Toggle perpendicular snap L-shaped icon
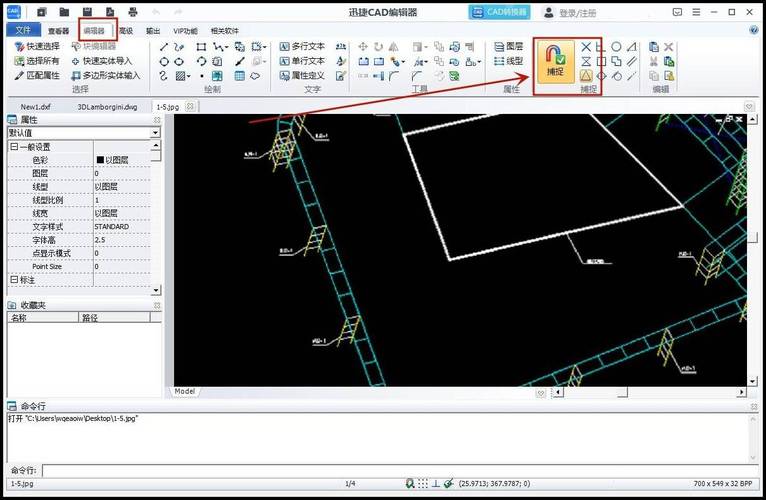 coord(601,47)
